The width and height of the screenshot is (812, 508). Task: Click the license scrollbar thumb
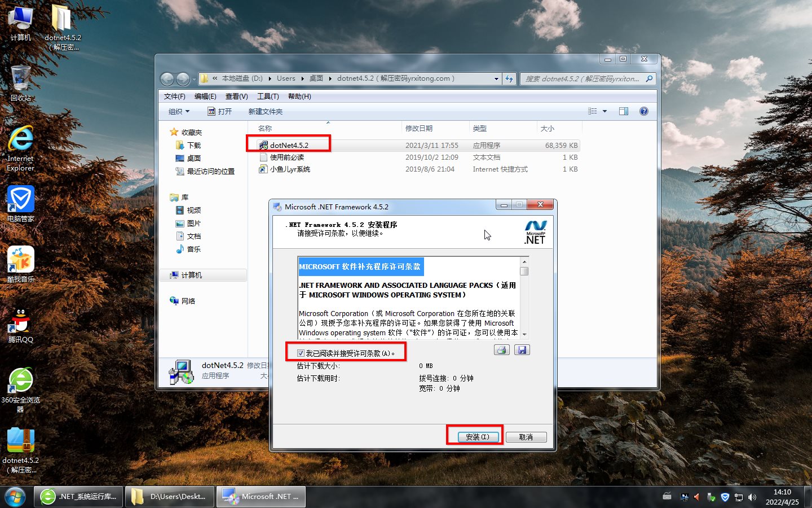[524, 271]
